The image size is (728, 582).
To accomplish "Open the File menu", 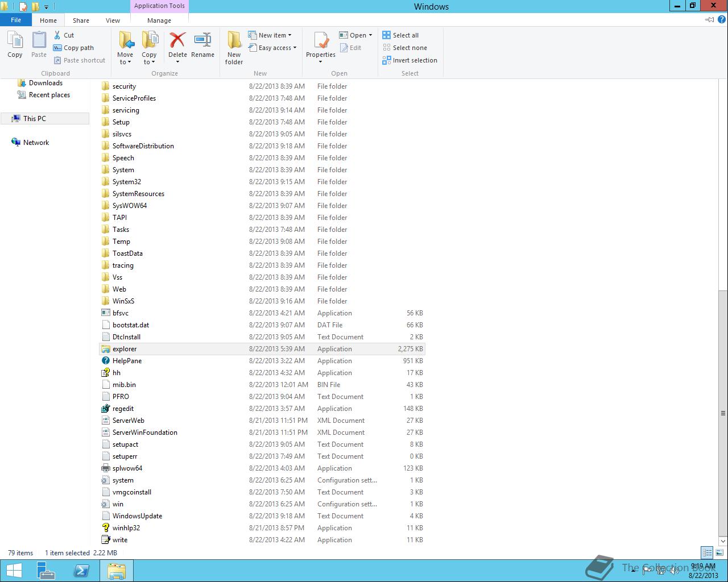I will 16,20.
